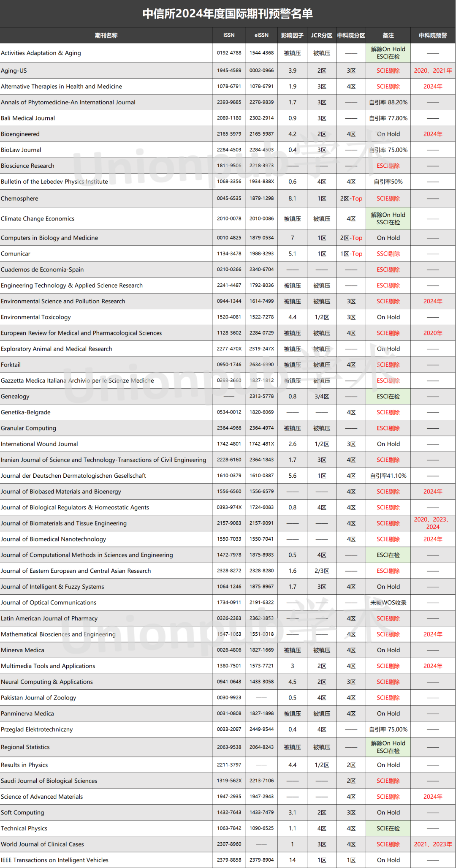The height and width of the screenshot is (868, 456).
Task: Select Exploratory Animal and Medical Research
Action: tap(57, 349)
